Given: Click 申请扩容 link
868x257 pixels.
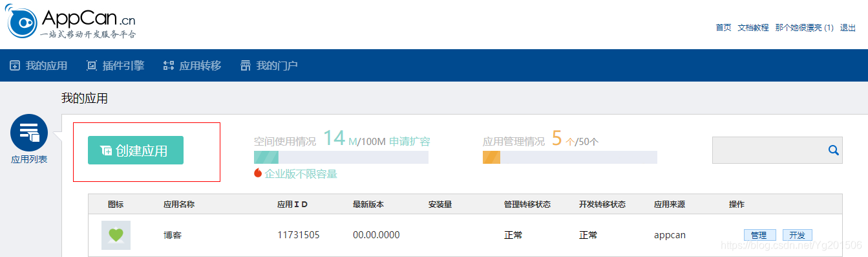Looking at the screenshot, I should (x=409, y=142).
